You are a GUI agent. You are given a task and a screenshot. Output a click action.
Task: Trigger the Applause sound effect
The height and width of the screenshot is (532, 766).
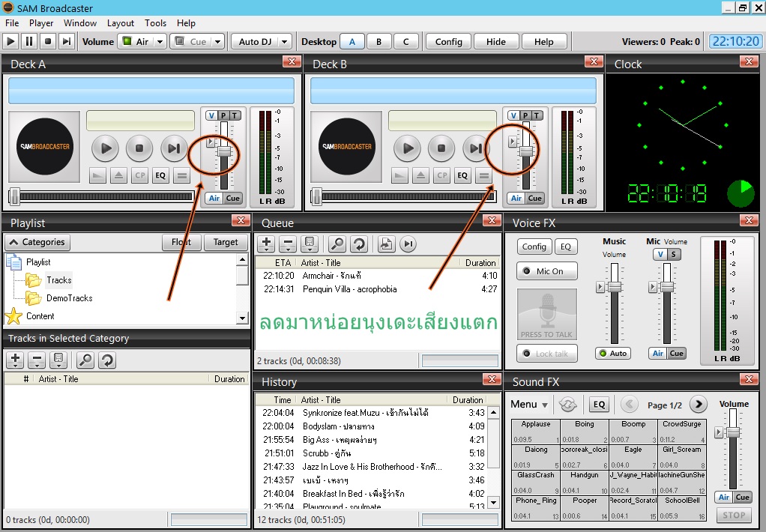(535, 432)
